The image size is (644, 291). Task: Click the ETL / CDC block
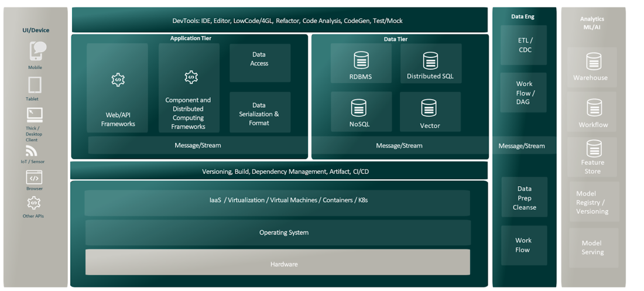(525, 45)
